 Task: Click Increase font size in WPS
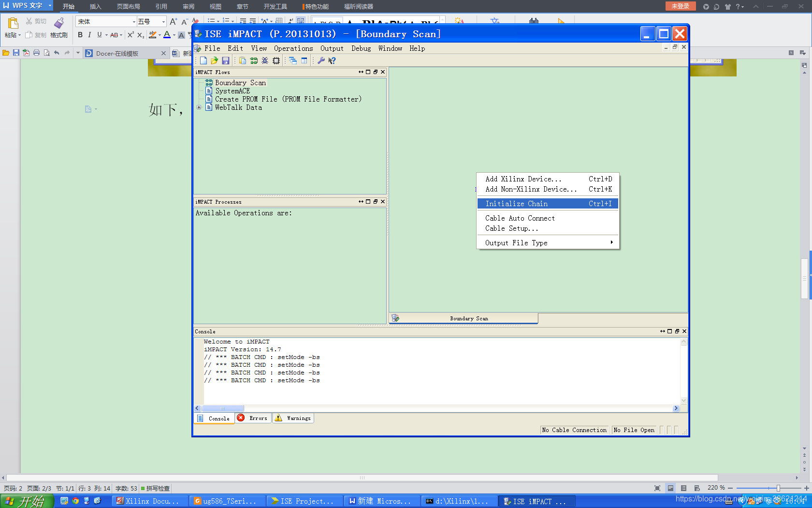click(173, 22)
